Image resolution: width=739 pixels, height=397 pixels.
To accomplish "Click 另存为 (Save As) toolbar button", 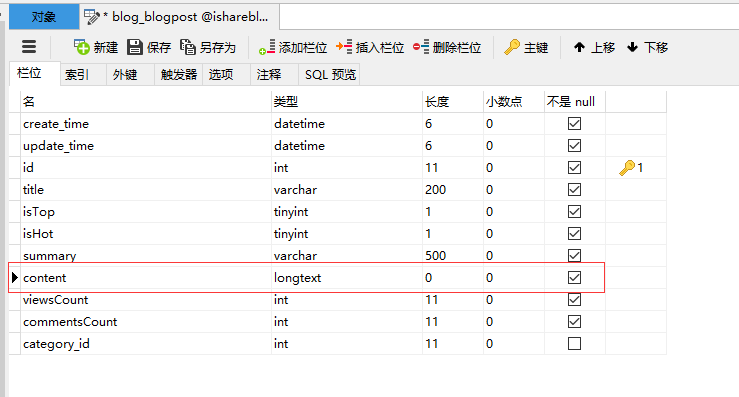I will (208, 47).
